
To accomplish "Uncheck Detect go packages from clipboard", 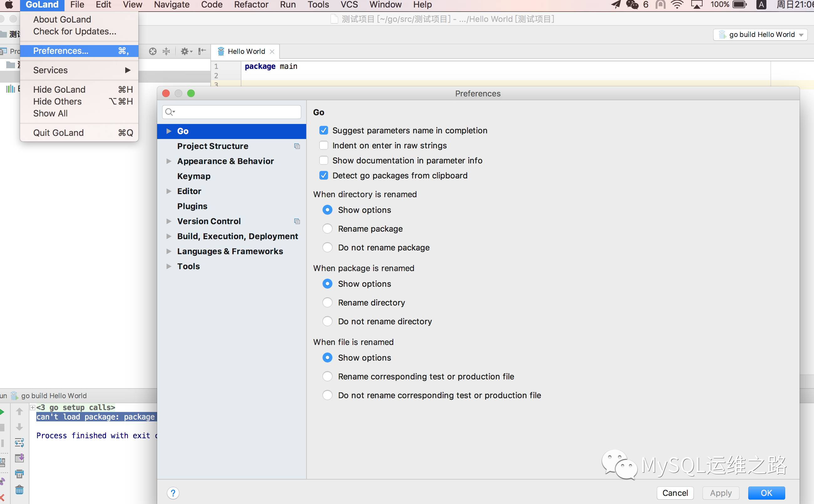I will pyautogui.click(x=324, y=175).
